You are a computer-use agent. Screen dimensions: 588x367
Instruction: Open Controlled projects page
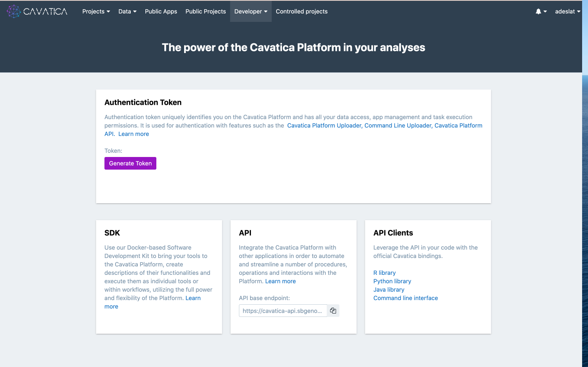[301, 11]
